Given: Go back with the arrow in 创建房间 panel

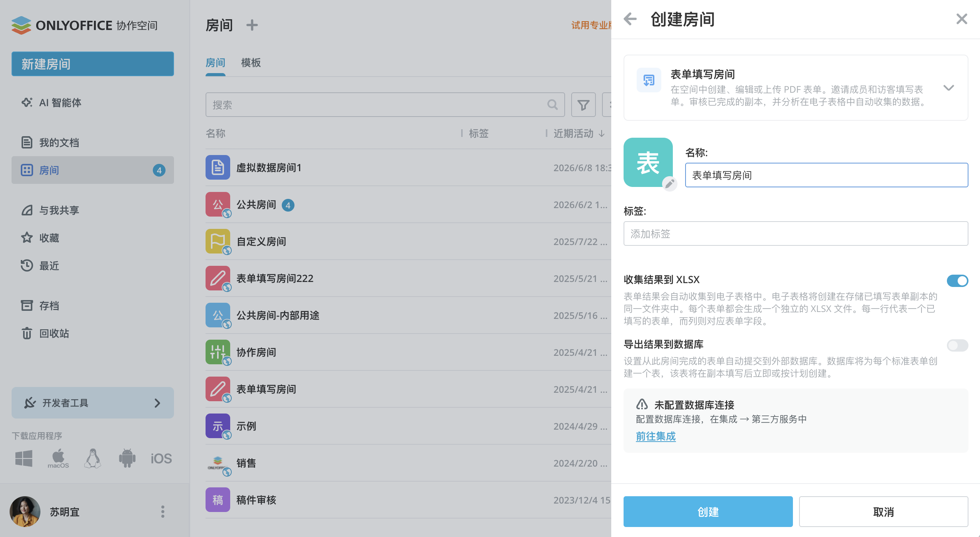Looking at the screenshot, I should click(630, 19).
